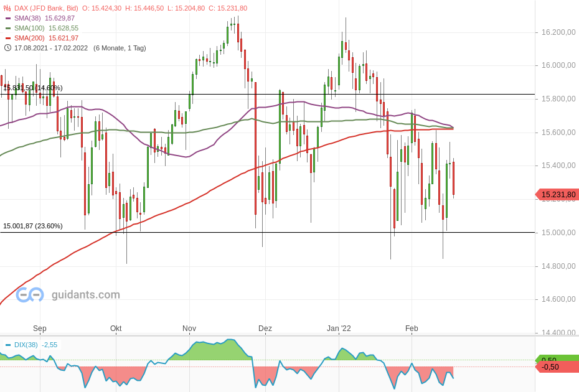Viewport: 579px width, 392px height.
Task: Click the 15.831,50 (14.60%) retracement label
Action: [x=31, y=88]
